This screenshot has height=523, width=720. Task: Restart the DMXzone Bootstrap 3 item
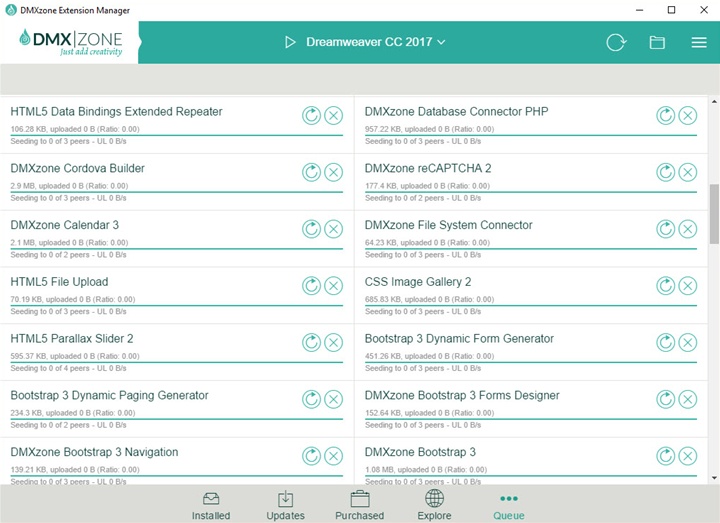(x=665, y=456)
